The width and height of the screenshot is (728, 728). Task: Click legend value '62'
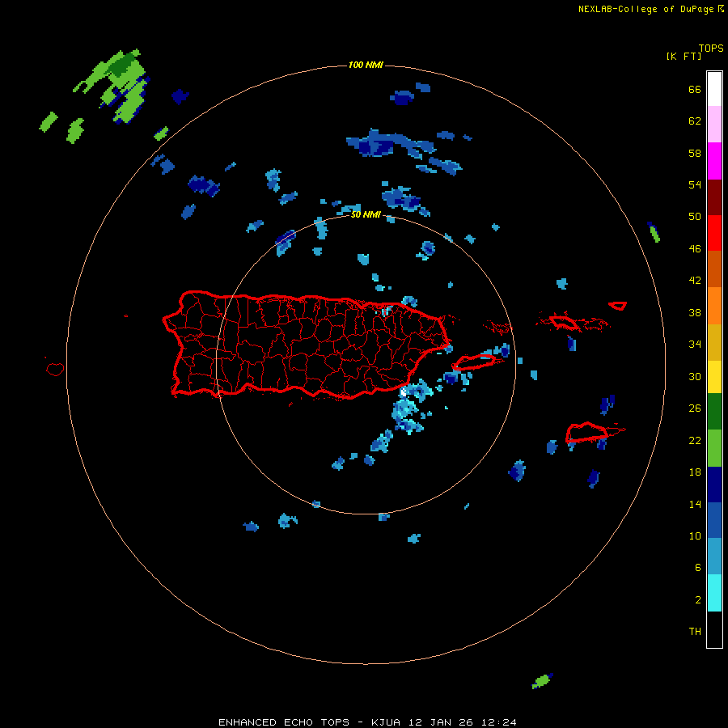[x=695, y=121]
